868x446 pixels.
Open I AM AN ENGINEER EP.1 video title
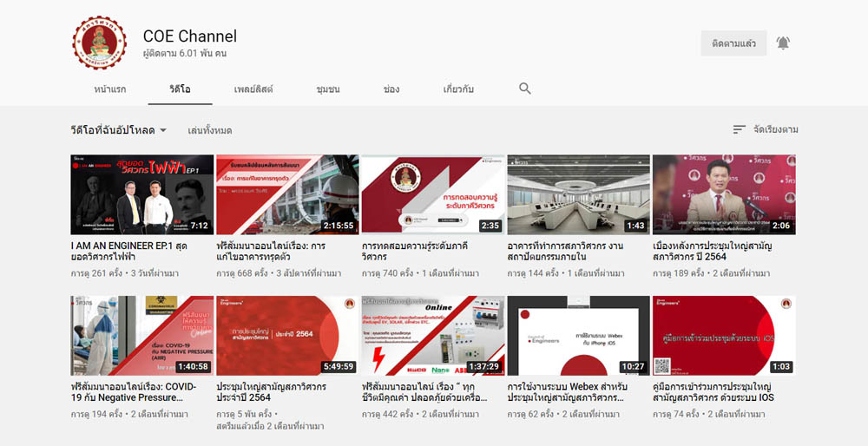[128, 252]
